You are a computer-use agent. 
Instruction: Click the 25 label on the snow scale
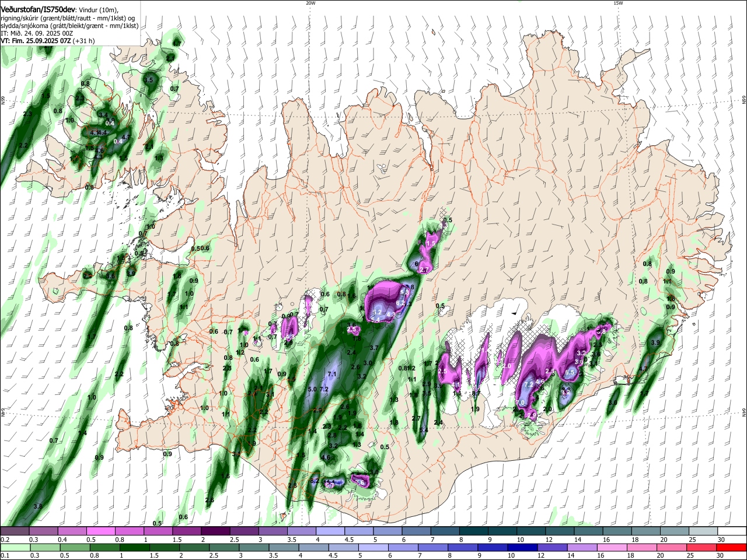(692, 540)
